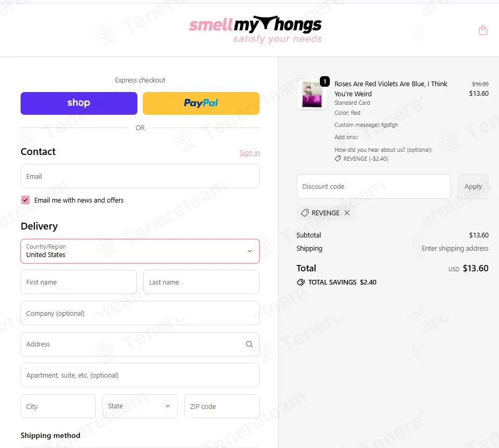Expand the Country/Region dropdown

140,251
